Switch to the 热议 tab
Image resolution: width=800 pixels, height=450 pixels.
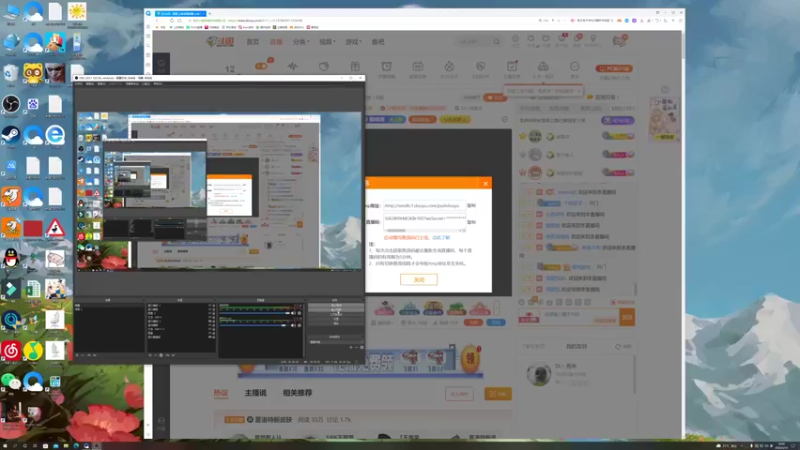pos(221,393)
